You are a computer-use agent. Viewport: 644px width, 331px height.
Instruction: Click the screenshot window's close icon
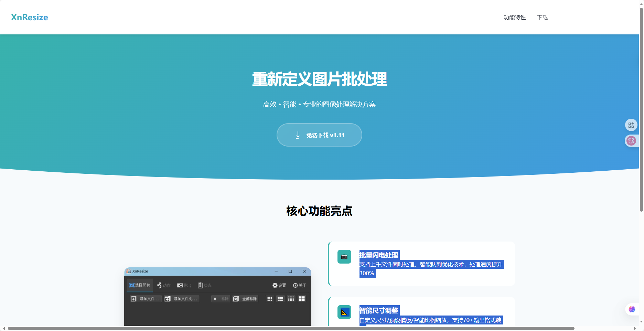point(304,271)
